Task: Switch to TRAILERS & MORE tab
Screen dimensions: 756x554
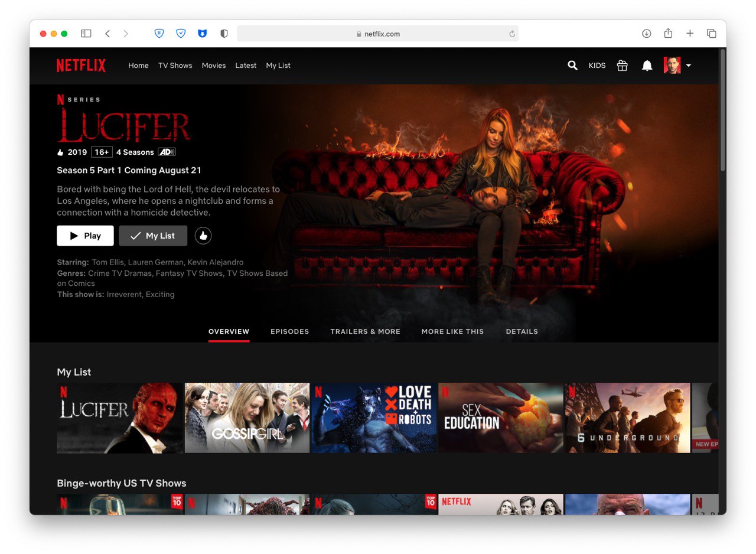Action: tap(365, 331)
